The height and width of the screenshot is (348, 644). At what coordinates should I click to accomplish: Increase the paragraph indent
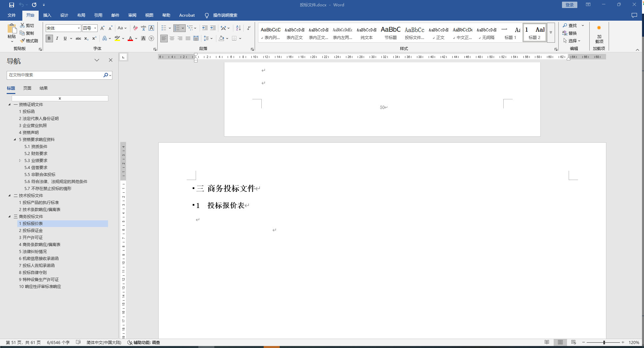(x=213, y=28)
